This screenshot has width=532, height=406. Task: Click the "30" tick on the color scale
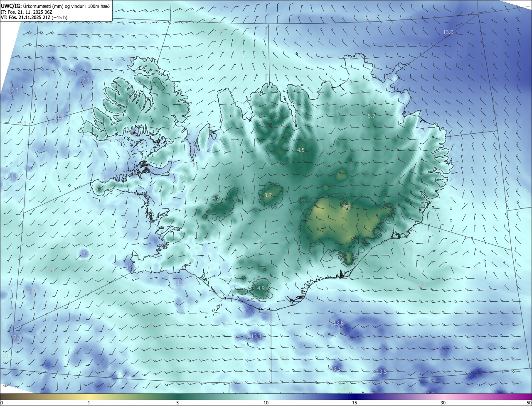click(x=443, y=403)
